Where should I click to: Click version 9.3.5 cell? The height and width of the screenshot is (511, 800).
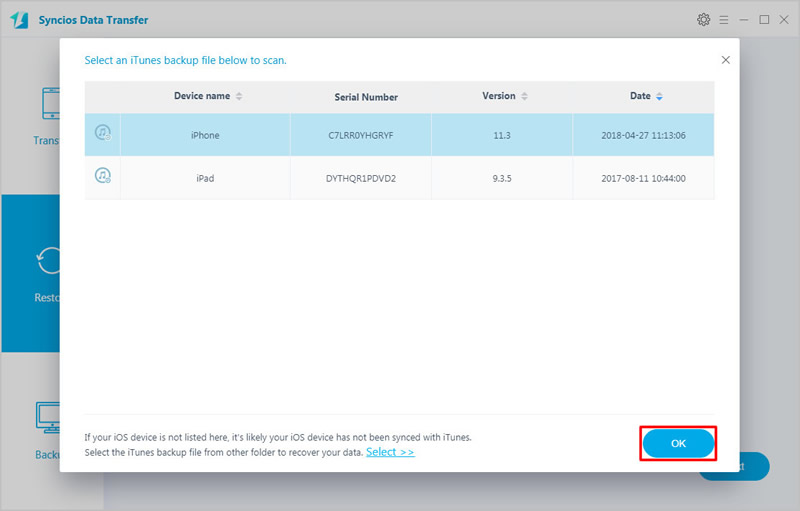tap(502, 178)
